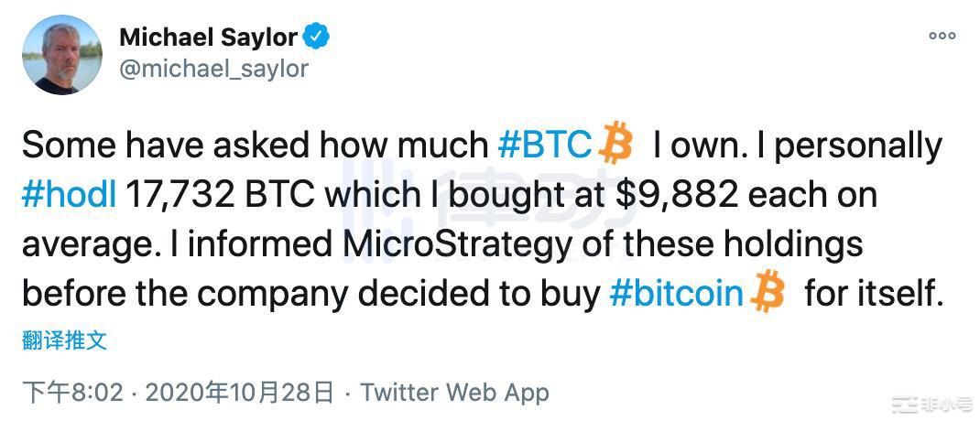Click the blue verified badge
The width and height of the screenshot is (980, 421).
pyautogui.click(x=318, y=38)
